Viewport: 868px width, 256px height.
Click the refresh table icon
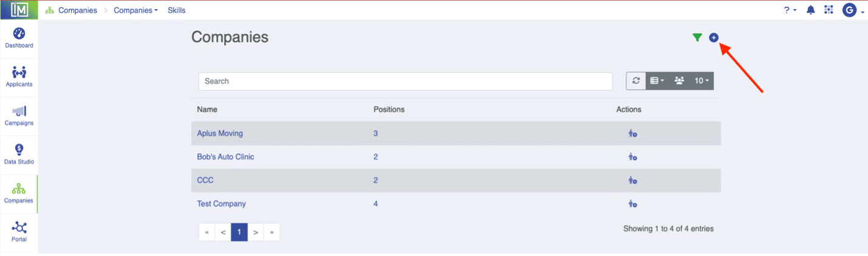[636, 81]
